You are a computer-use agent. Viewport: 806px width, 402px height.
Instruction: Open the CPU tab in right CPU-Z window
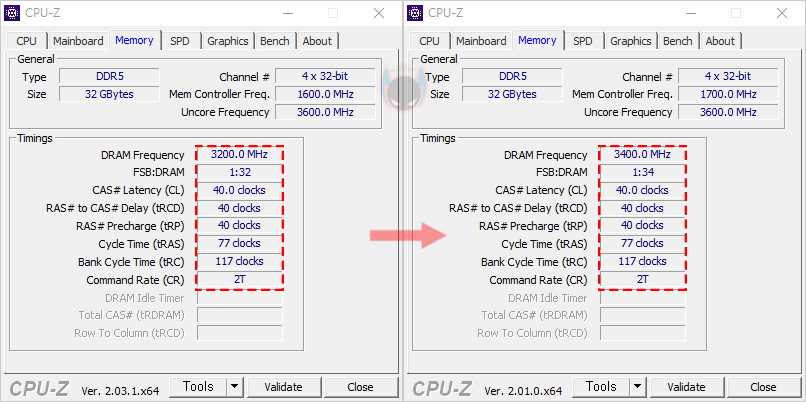[x=429, y=41]
